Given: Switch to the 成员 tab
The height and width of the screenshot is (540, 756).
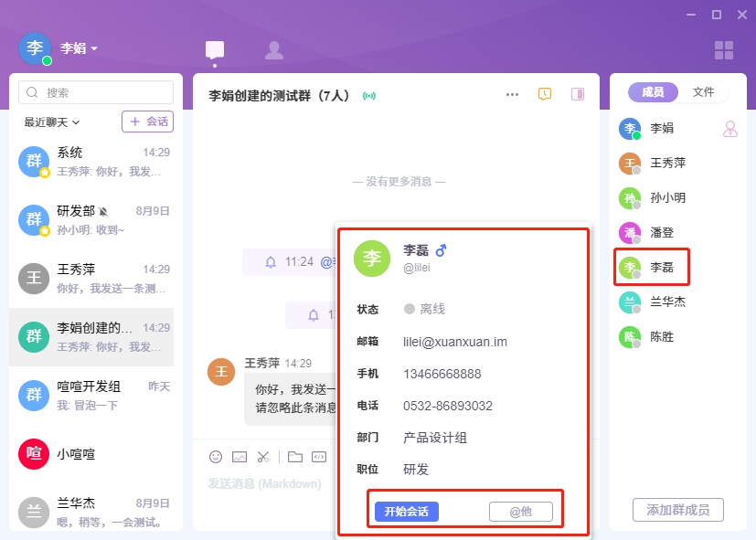Looking at the screenshot, I should [x=653, y=92].
